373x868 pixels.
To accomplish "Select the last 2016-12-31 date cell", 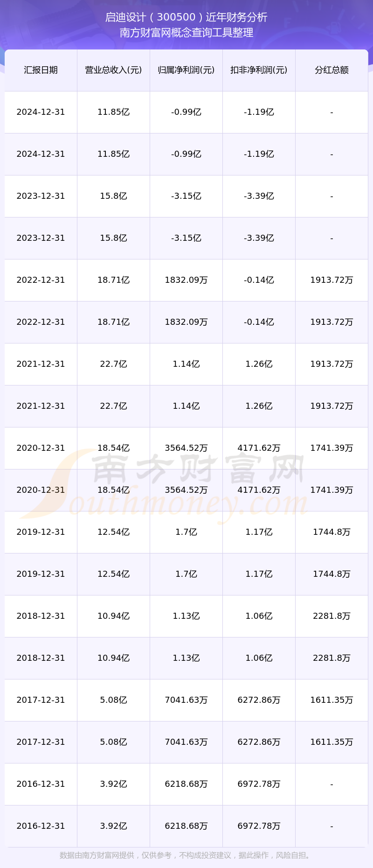I will point(41,826).
